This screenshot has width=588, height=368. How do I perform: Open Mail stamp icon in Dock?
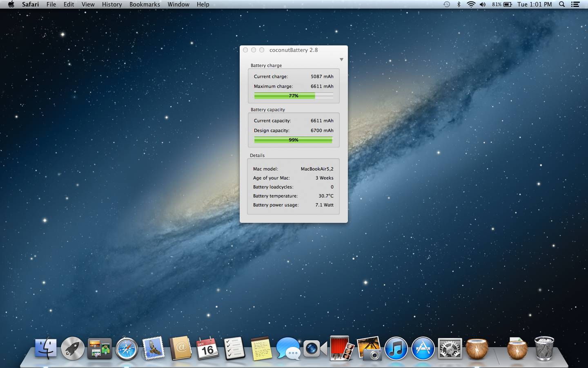pos(154,349)
